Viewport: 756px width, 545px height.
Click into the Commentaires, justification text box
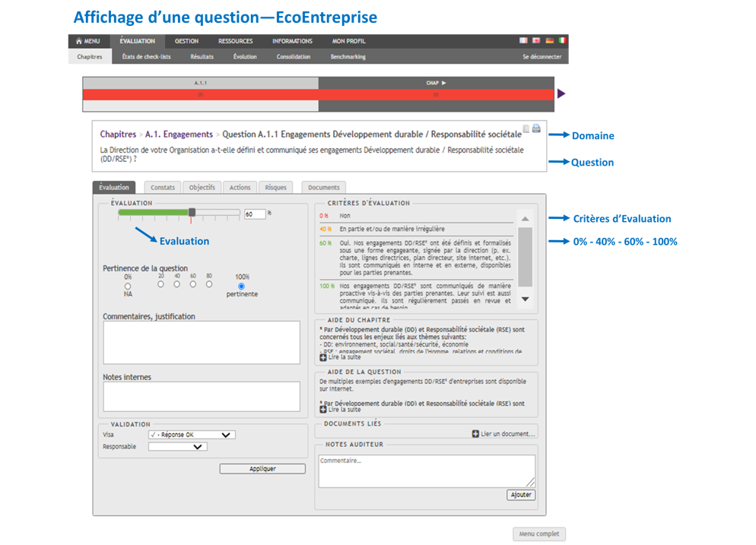pos(202,343)
